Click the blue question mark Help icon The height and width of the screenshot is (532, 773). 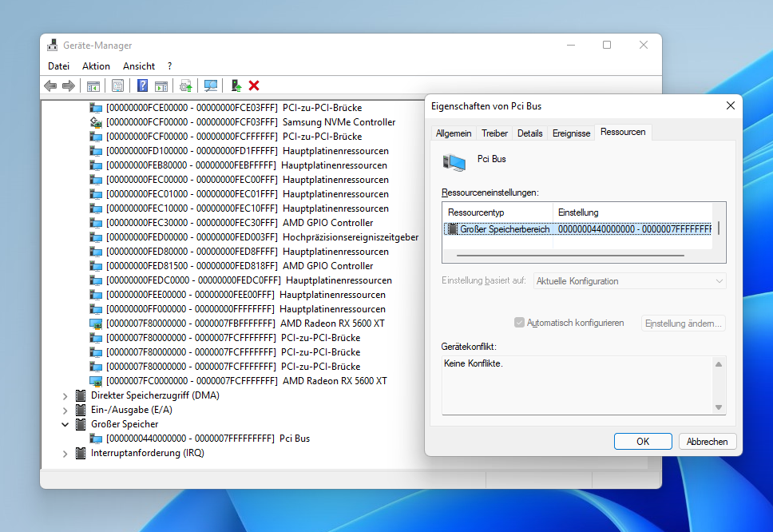tap(142, 85)
